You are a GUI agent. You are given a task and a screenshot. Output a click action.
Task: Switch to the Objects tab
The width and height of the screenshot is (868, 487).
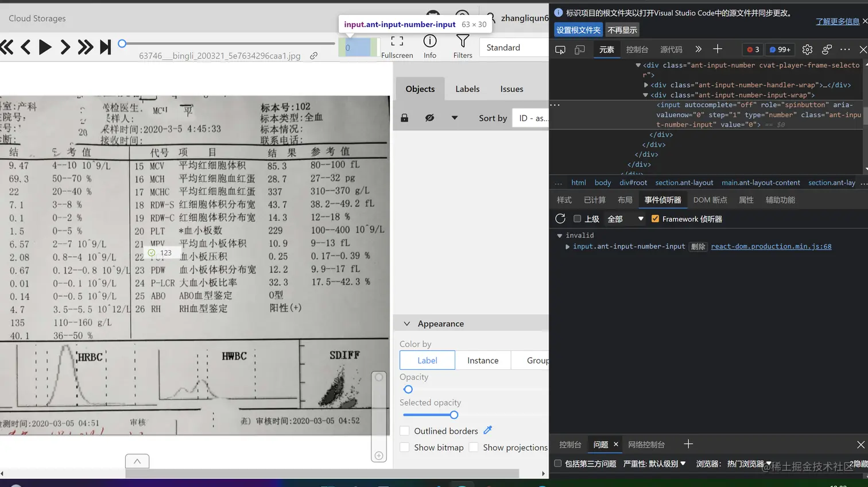tap(420, 89)
